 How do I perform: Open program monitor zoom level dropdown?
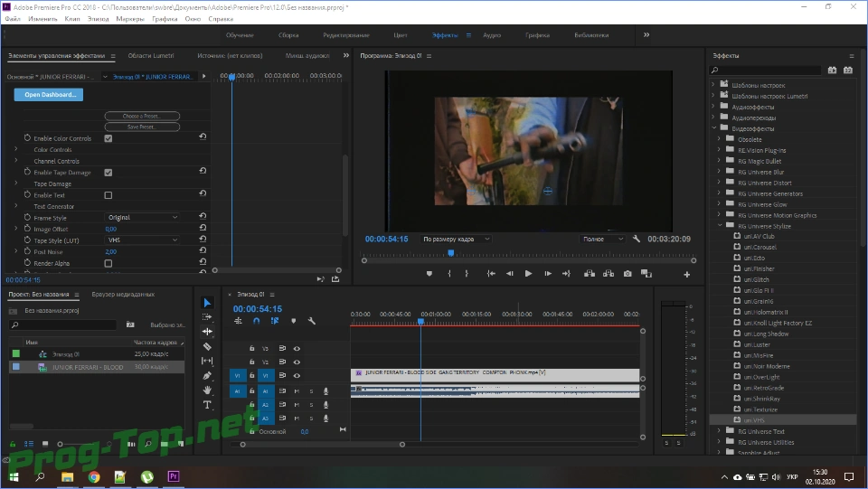tap(456, 239)
